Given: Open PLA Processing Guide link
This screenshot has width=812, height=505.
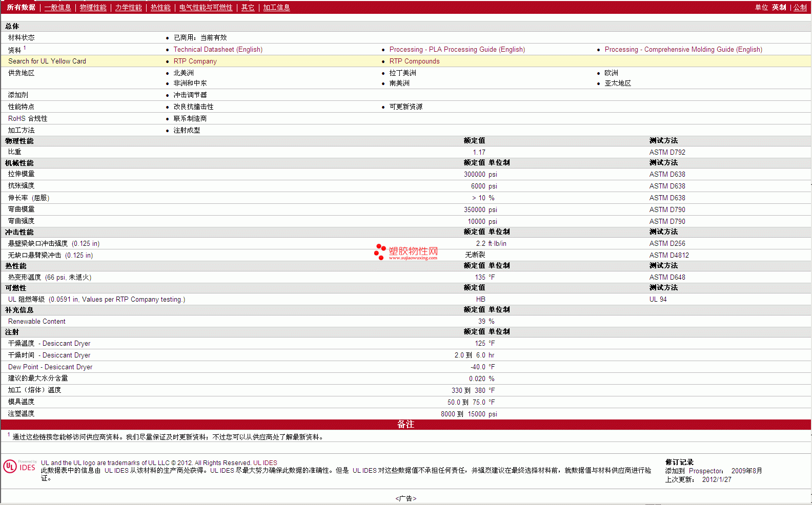Looking at the screenshot, I should pyautogui.click(x=457, y=50).
